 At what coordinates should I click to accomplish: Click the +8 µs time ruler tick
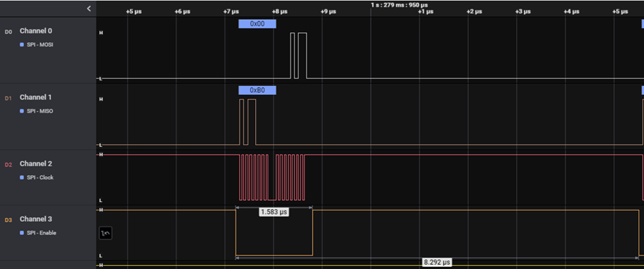click(279, 12)
